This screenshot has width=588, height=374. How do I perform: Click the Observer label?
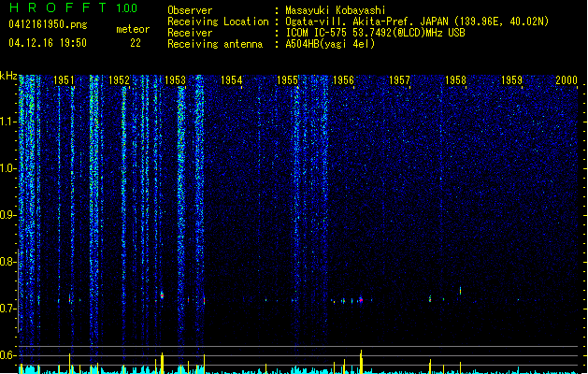point(190,10)
